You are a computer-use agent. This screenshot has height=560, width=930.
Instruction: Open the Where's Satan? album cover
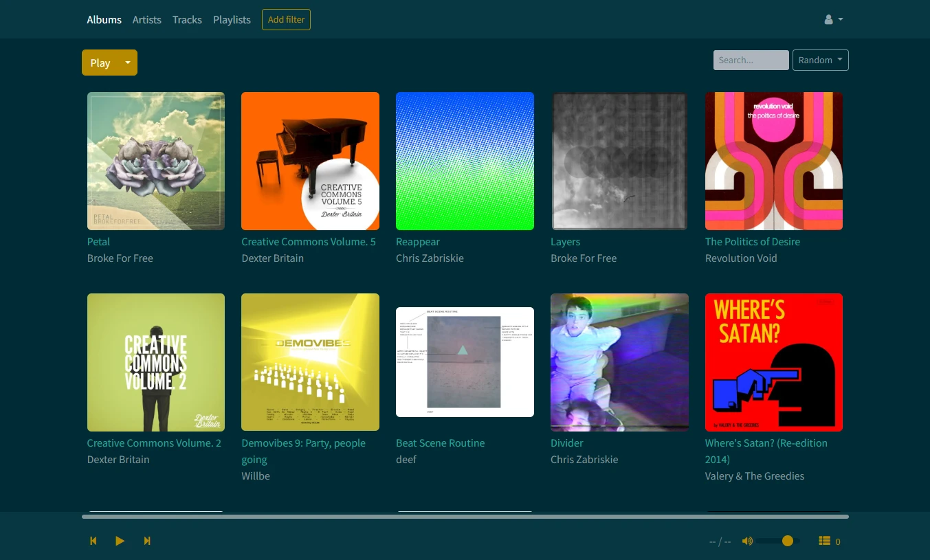(774, 362)
